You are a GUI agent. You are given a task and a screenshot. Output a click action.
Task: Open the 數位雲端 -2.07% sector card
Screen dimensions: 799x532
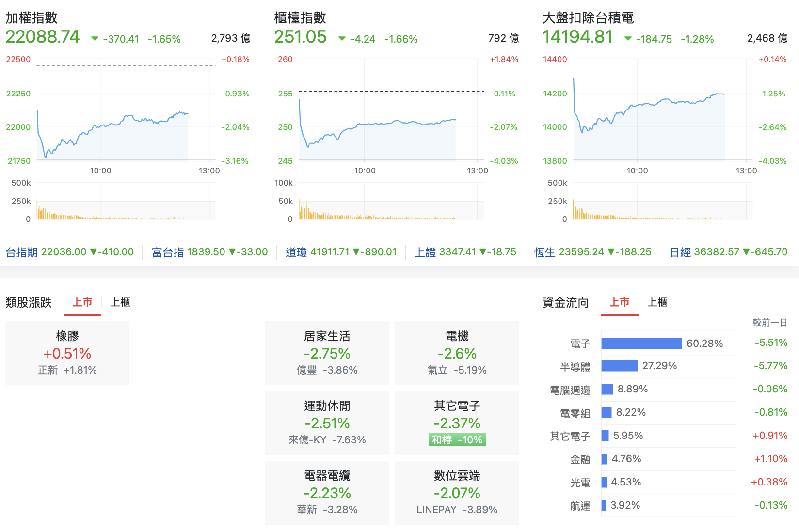pos(457,493)
